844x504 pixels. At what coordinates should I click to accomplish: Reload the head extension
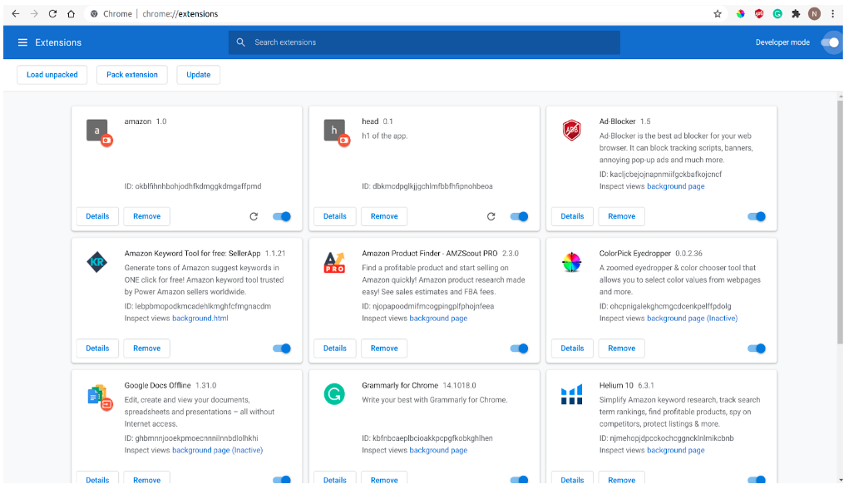[x=491, y=216]
